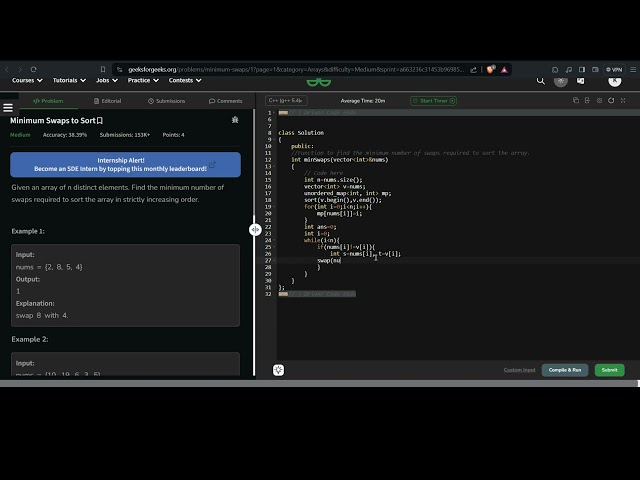640x480 pixels.
Task: Click the Custom Input link
Action: [519, 370]
